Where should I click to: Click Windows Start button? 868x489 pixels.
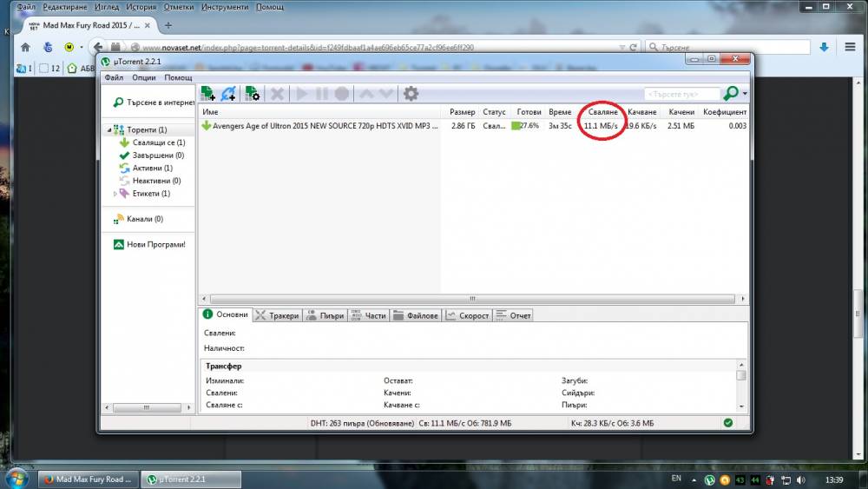(x=16, y=479)
